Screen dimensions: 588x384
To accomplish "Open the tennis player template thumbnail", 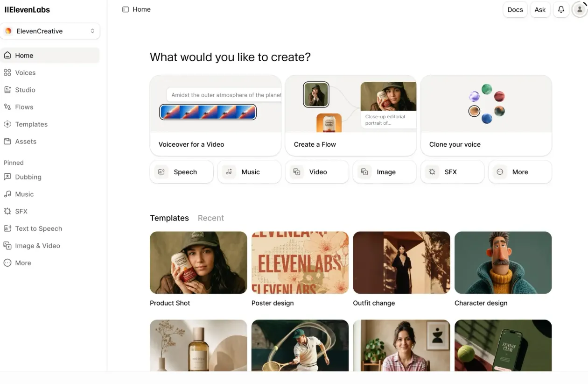I will click(300, 346).
